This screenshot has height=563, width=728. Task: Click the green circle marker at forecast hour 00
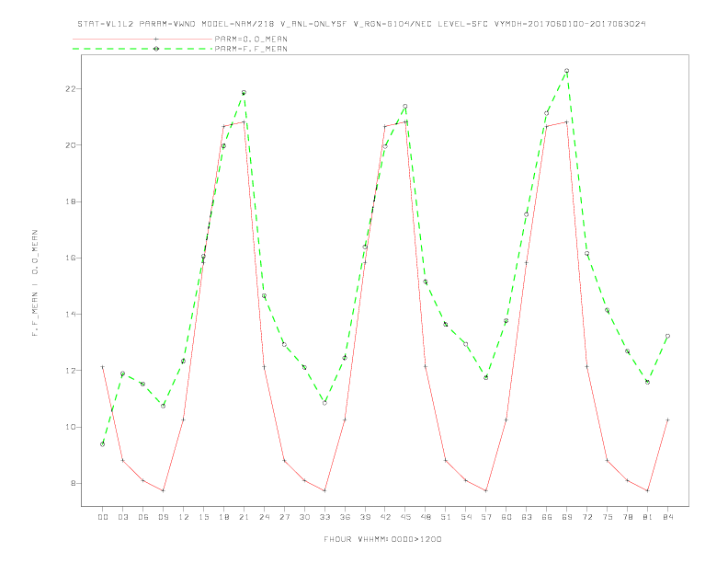(x=103, y=444)
